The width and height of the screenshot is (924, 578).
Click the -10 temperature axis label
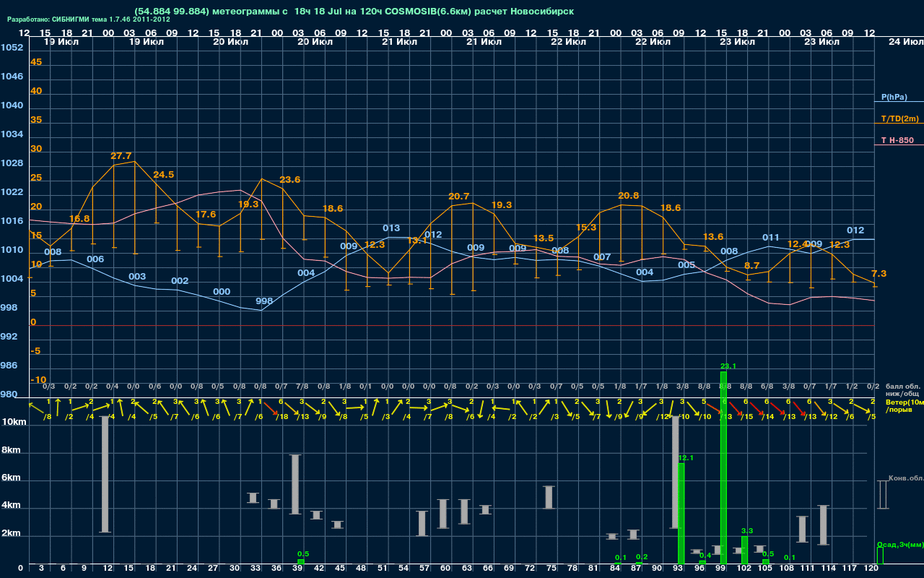[x=39, y=380]
